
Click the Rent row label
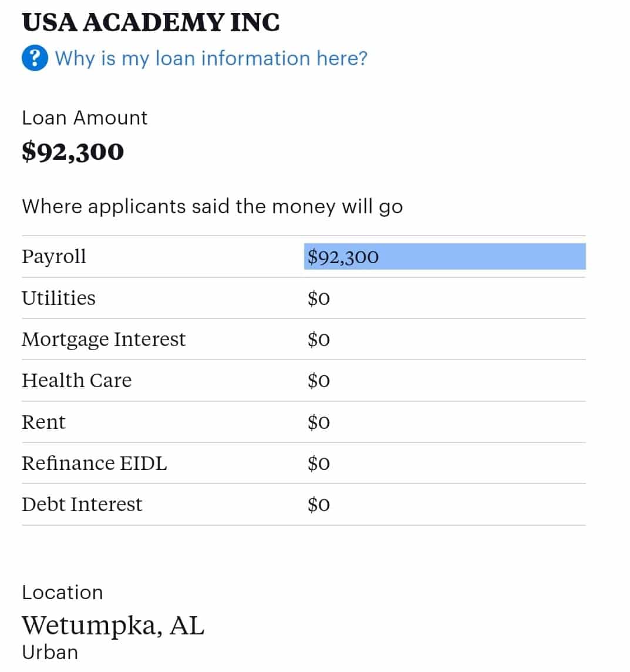[x=43, y=422]
